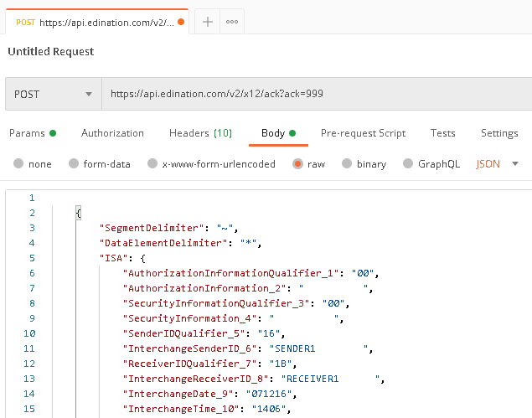The width and height of the screenshot is (532, 418).
Task: Switch to the Authorization tab
Action: 112,133
